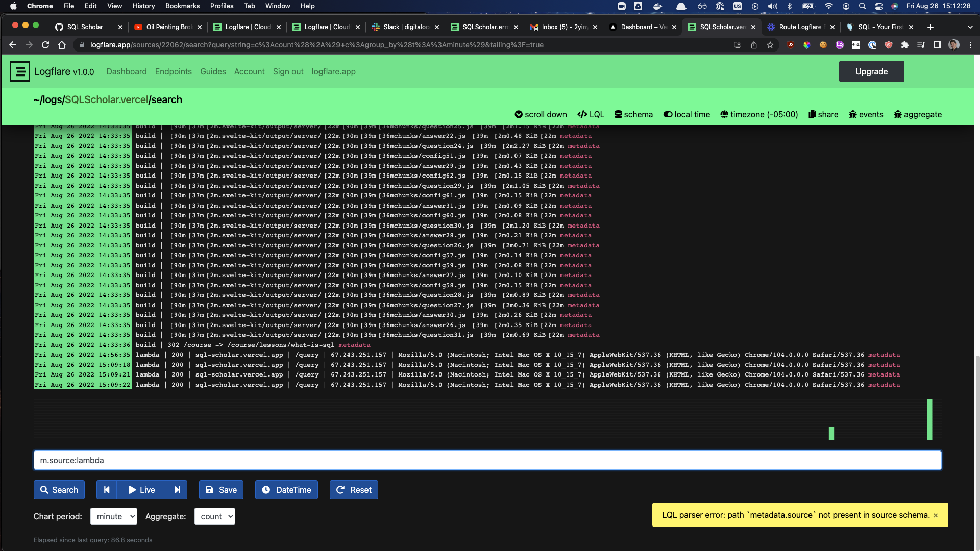The width and height of the screenshot is (980, 551).
Task: Click the Logflare hamburger logo icon
Action: [20, 71]
